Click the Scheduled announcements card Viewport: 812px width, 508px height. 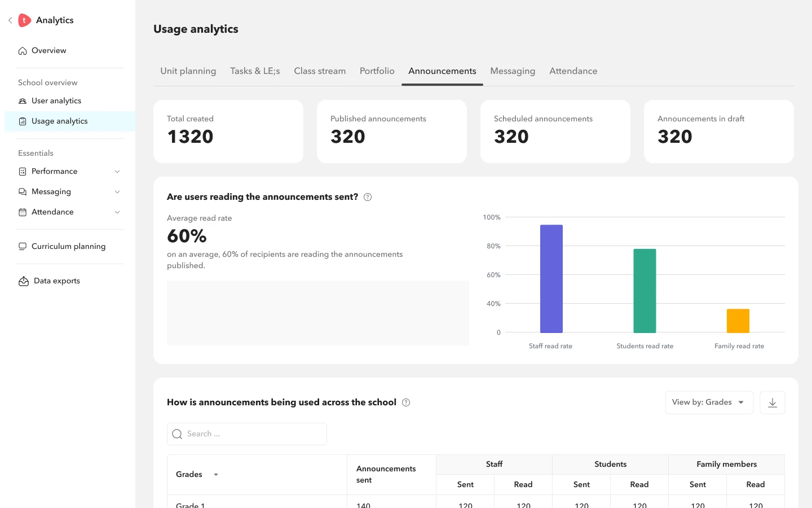pos(555,132)
